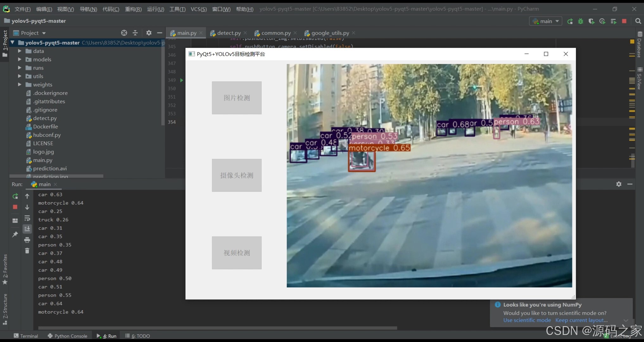Open the VCS menu
The image size is (644, 342).
(199, 9)
